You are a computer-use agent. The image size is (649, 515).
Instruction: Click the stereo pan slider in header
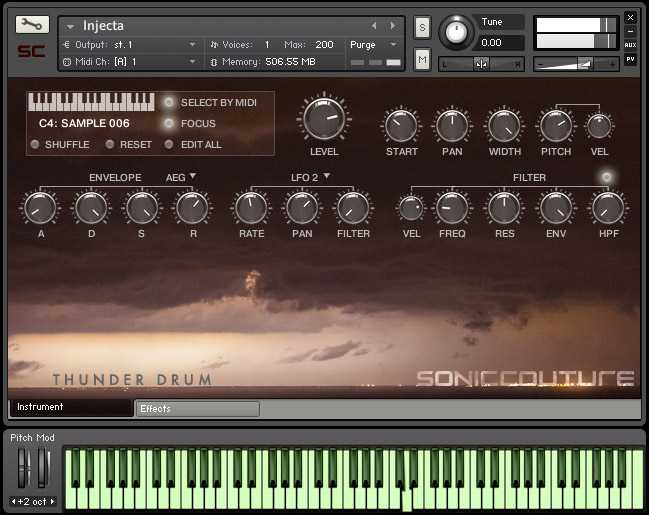tap(481, 64)
